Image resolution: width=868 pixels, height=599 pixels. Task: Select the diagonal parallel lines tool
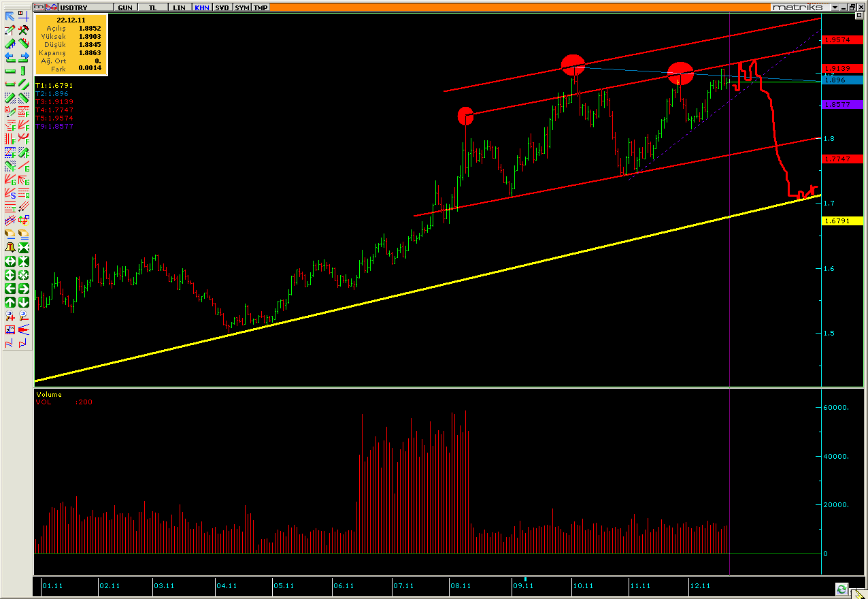[x=24, y=84]
